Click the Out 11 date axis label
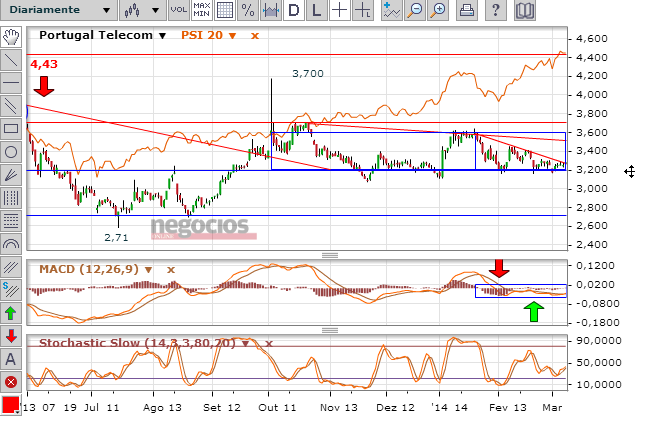This screenshot has height=421, width=647. (x=277, y=408)
